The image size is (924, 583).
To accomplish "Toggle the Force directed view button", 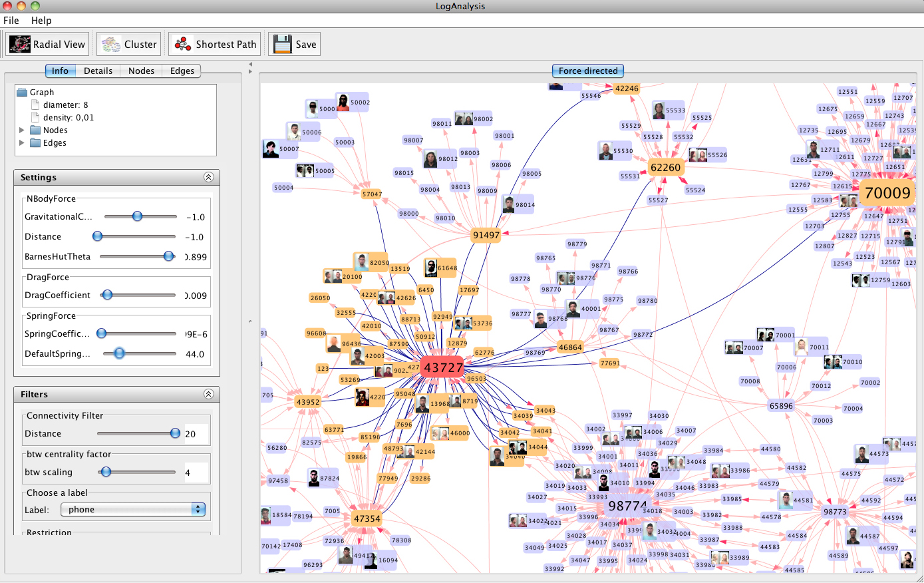I will [587, 71].
